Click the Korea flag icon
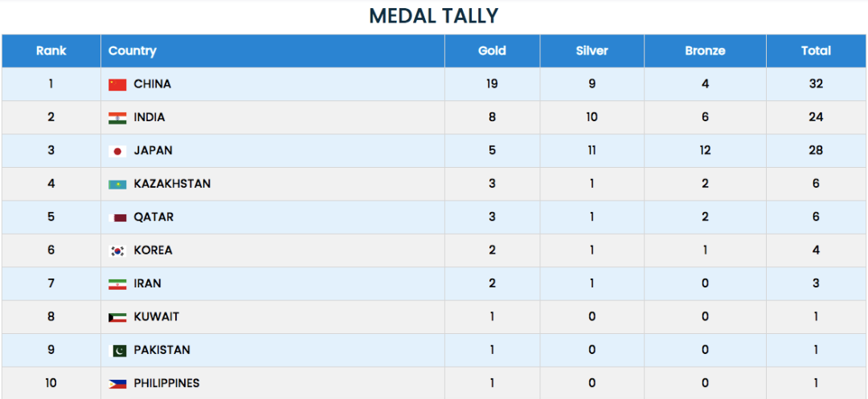Image resolution: width=868 pixels, height=399 pixels. [117, 250]
